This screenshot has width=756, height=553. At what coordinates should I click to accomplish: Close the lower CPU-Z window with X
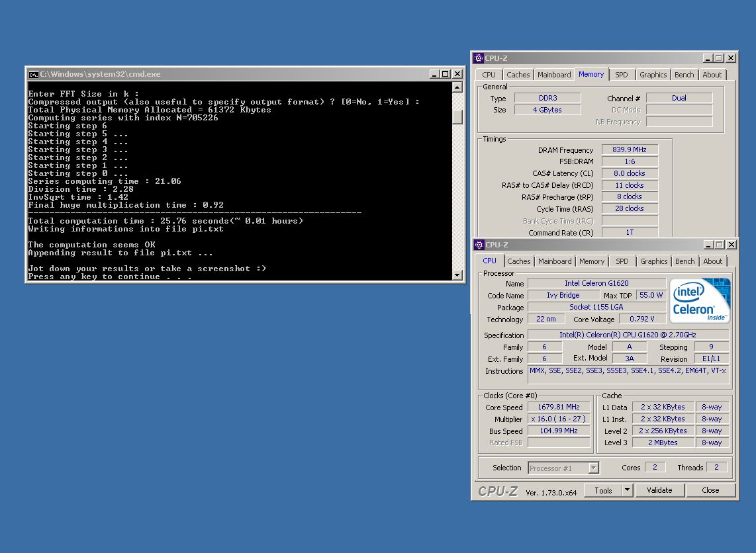[732, 245]
